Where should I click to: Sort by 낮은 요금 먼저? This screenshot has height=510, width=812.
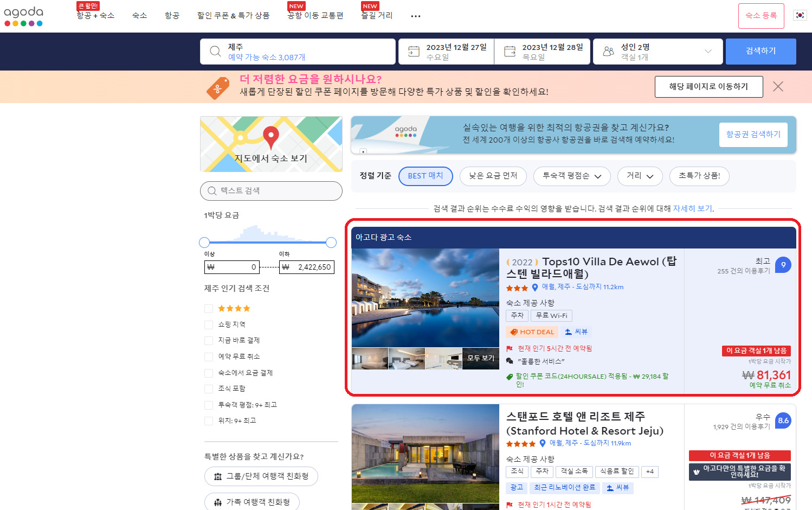[493, 176]
